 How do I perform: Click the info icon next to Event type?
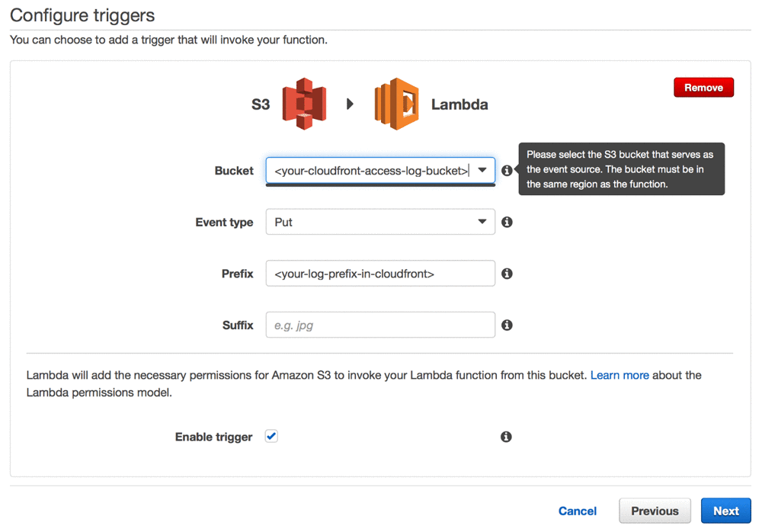point(507,223)
